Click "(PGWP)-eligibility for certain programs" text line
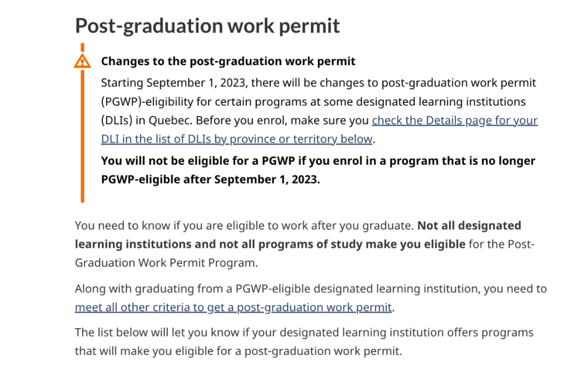 313,102
